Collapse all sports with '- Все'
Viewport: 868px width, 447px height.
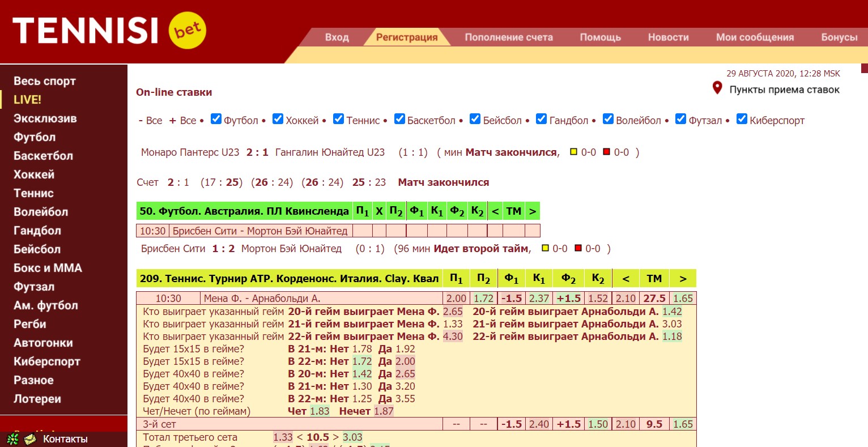pos(151,121)
